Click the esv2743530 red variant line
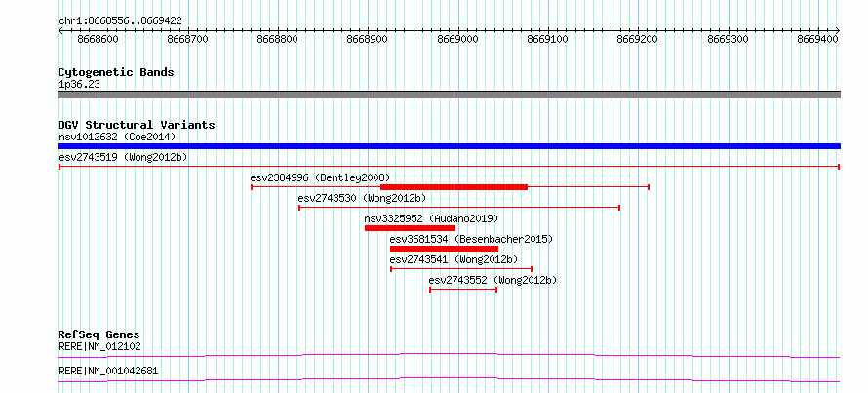This screenshot has height=393, width=868. tap(459, 208)
